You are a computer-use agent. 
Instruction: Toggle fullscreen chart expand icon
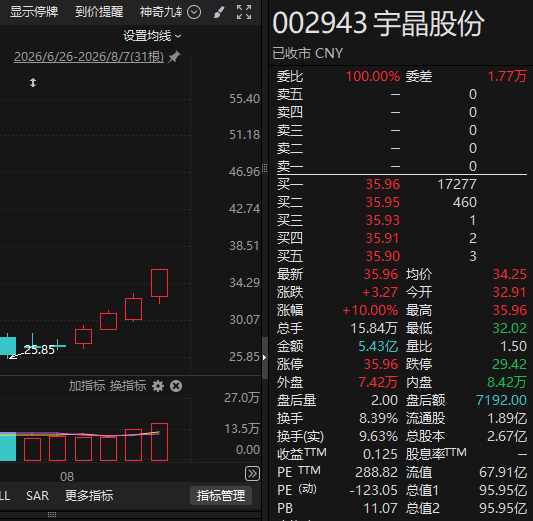(x=244, y=12)
